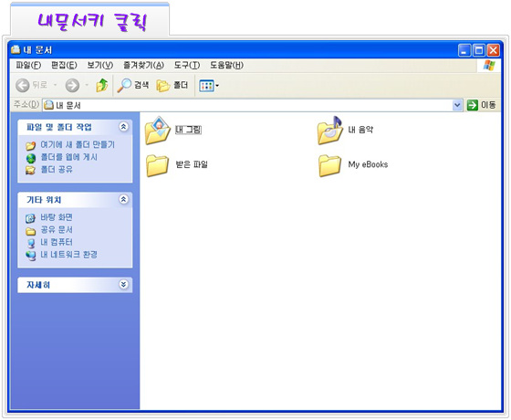Click 여기에 새 폴더 만들기 link
This screenshot has height=420, width=511.
tap(78, 144)
